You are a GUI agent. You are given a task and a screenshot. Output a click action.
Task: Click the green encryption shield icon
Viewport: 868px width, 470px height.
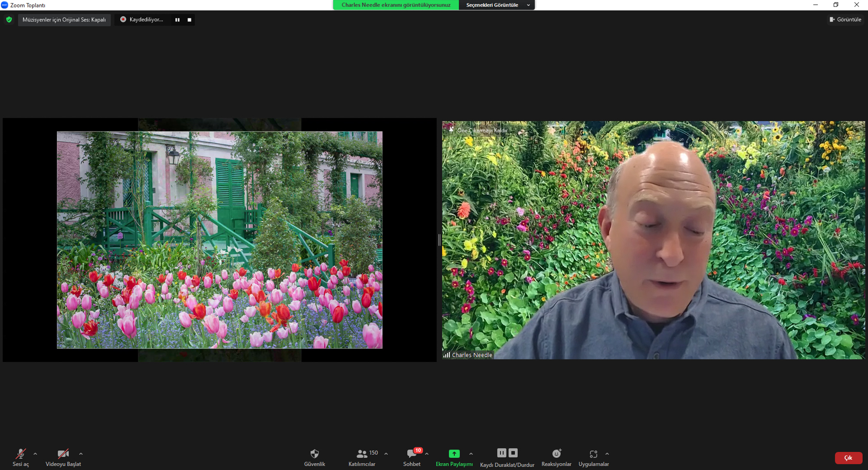click(x=9, y=20)
